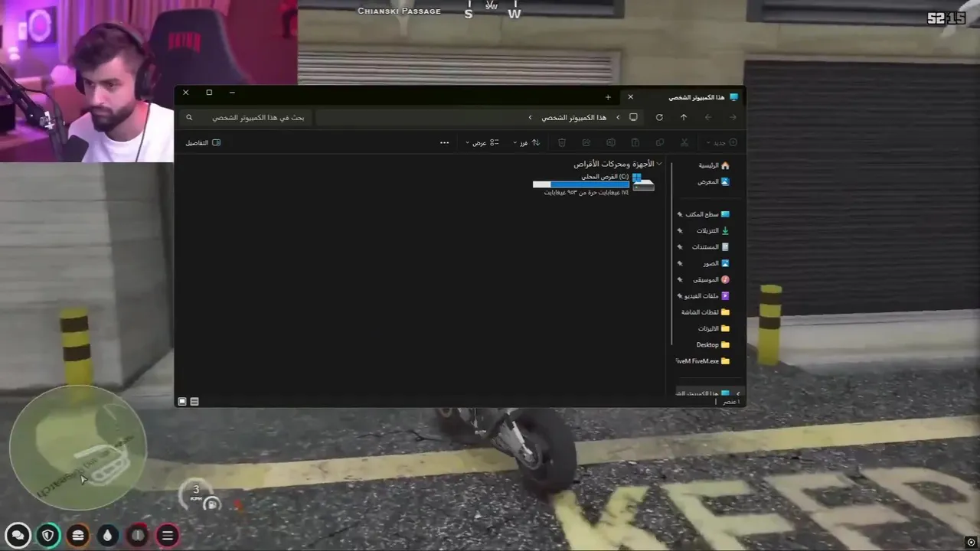Click the burger hunger HUD icon

point(77,535)
